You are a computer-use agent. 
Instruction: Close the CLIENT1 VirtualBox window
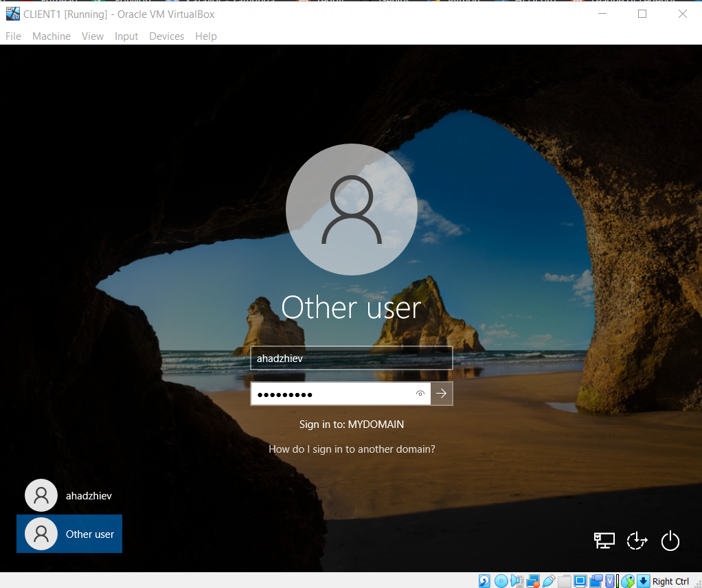pyautogui.click(x=682, y=14)
